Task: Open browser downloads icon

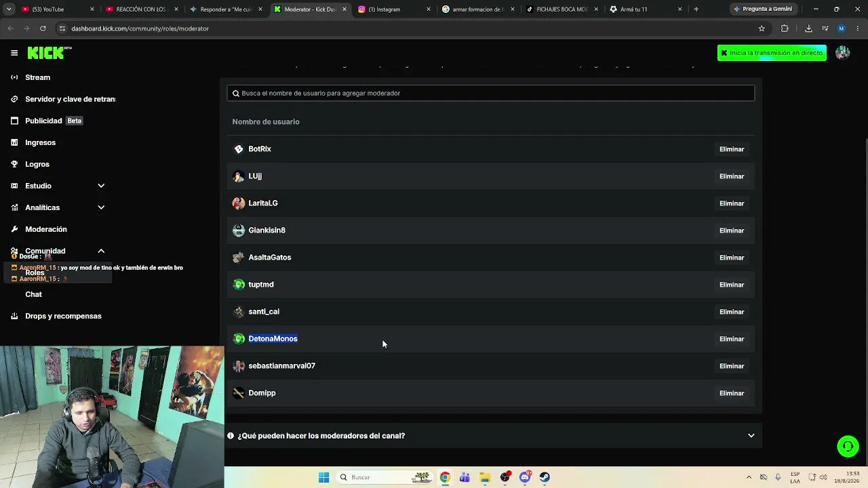Action: [808, 28]
